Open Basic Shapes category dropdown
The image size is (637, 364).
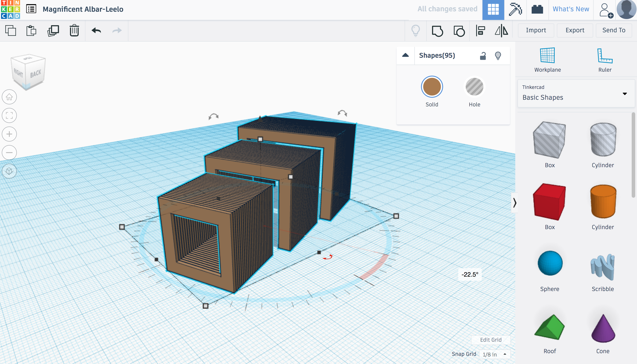coord(576,93)
